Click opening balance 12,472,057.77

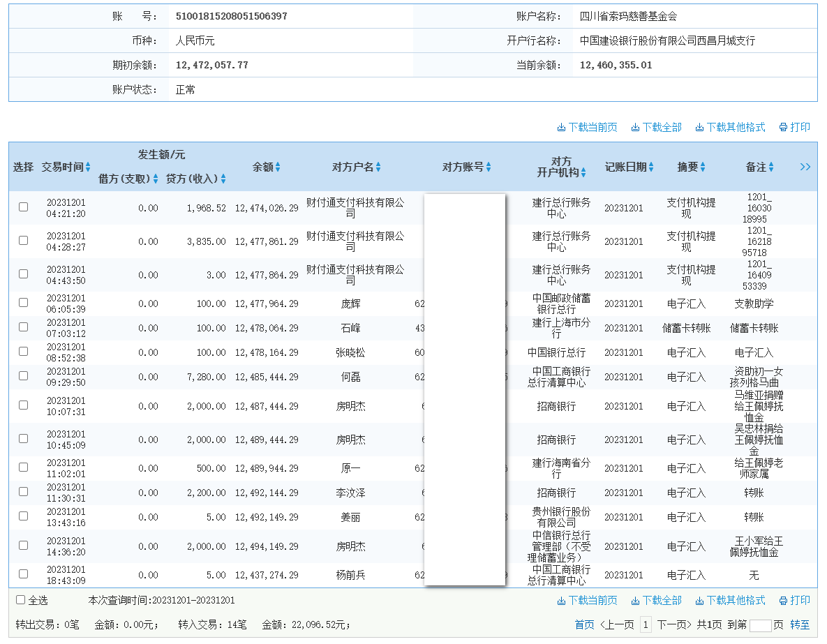[x=212, y=66]
